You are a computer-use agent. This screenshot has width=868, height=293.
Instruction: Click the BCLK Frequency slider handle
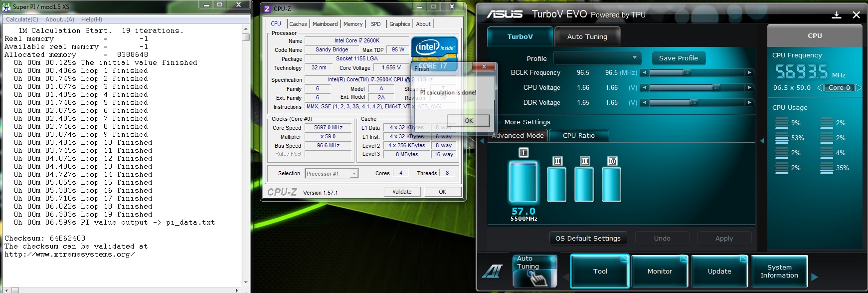pyautogui.click(x=687, y=73)
